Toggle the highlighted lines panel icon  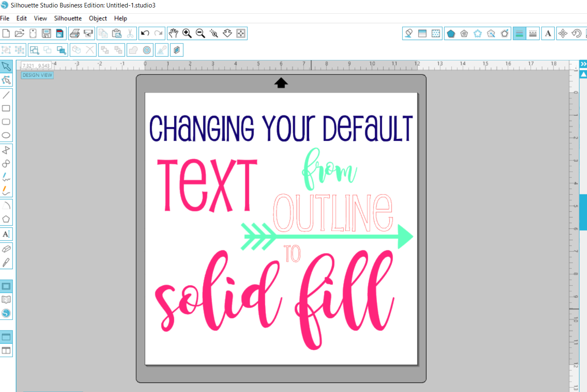point(520,33)
